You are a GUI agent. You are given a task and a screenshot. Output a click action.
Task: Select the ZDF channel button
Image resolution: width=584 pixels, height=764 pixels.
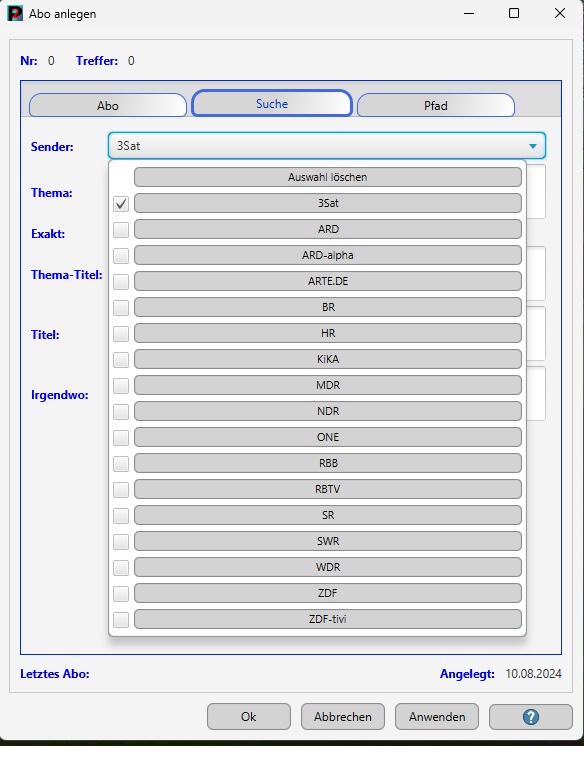point(328,593)
